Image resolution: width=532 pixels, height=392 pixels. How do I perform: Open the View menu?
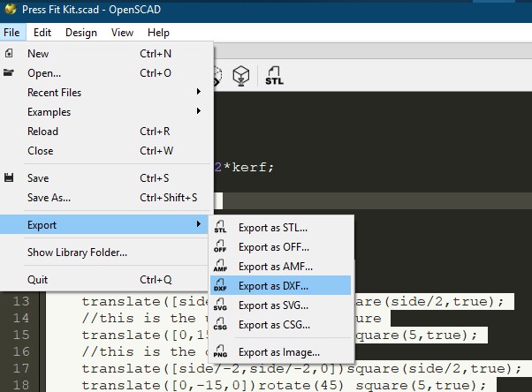[122, 33]
